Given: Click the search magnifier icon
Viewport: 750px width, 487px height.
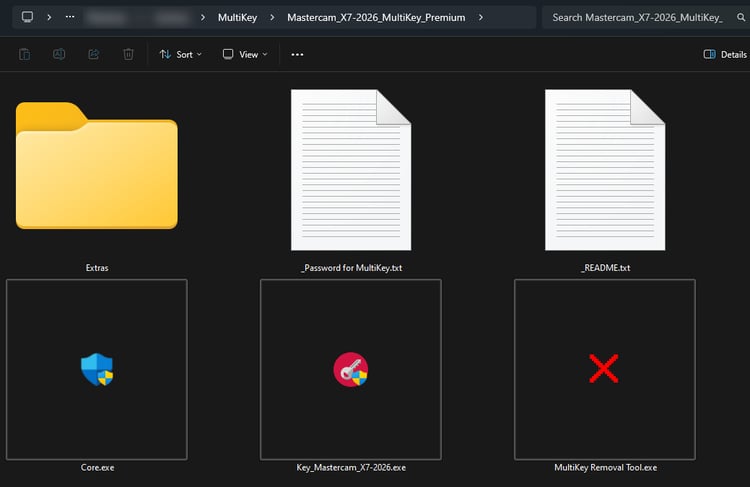Looking at the screenshot, I should click(741, 18).
